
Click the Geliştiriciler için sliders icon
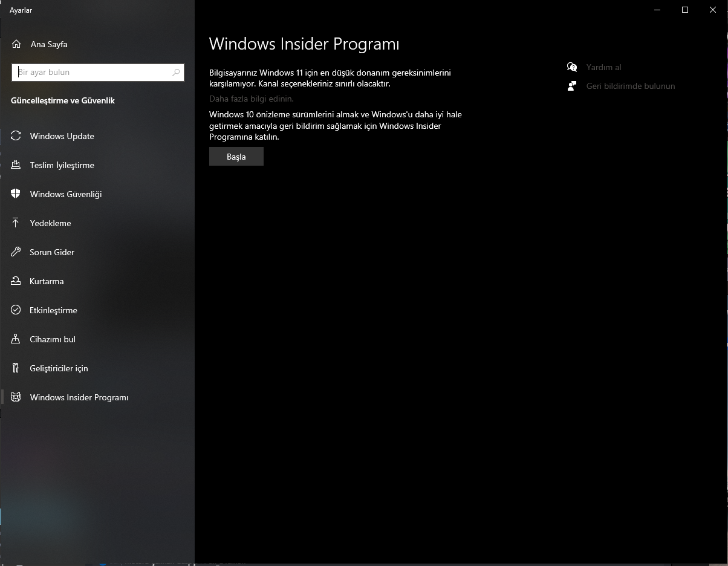click(16, 368)
